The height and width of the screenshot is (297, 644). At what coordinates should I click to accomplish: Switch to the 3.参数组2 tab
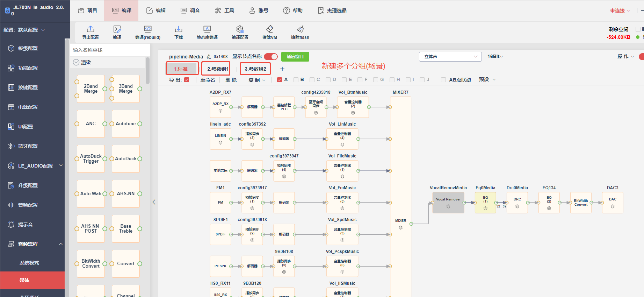pos(255,69)
